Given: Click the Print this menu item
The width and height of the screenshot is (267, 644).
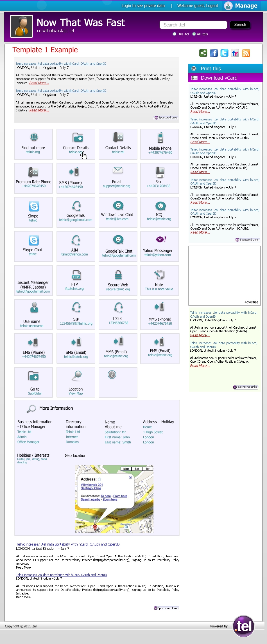Looking at the screenshot, I should pos(211,69).
